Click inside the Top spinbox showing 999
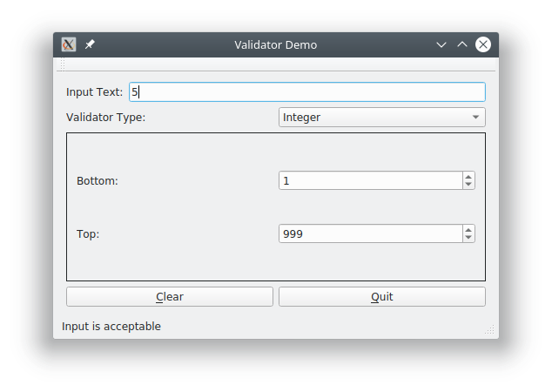 pyautogui.click(x=370, y=233)
